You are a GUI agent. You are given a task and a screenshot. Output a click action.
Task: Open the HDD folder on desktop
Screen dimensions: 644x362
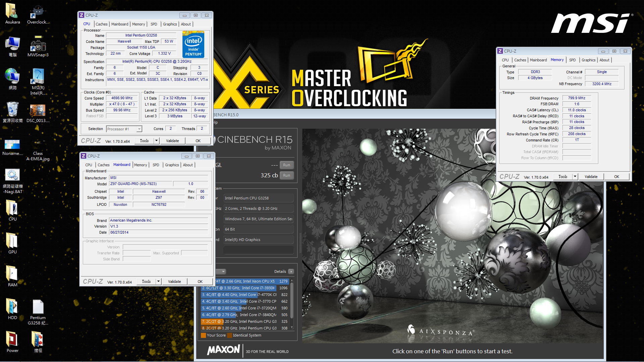[12, 309]
